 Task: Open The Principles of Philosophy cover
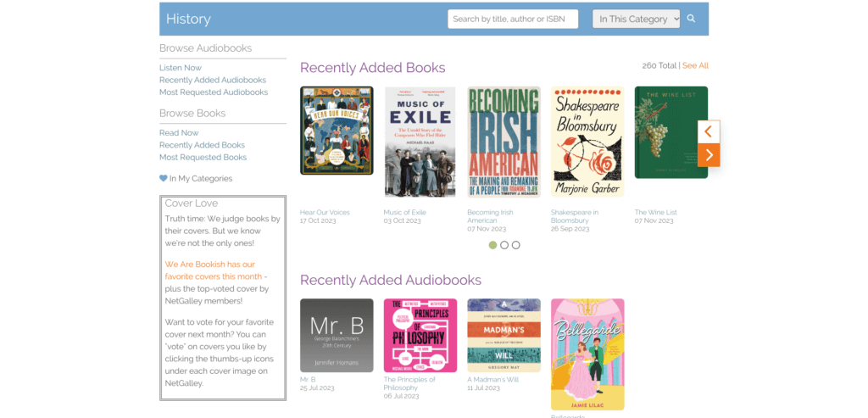tap(420, 336)
